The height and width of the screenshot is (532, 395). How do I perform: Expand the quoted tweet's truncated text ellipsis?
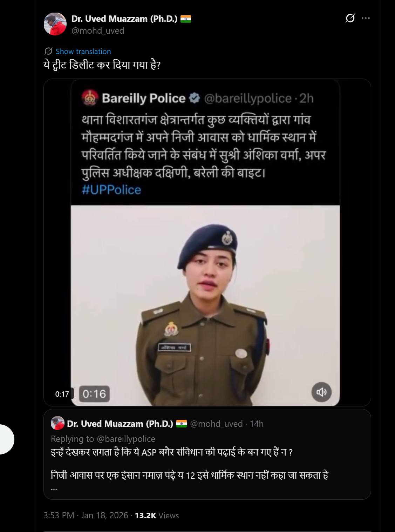point(54,488)
